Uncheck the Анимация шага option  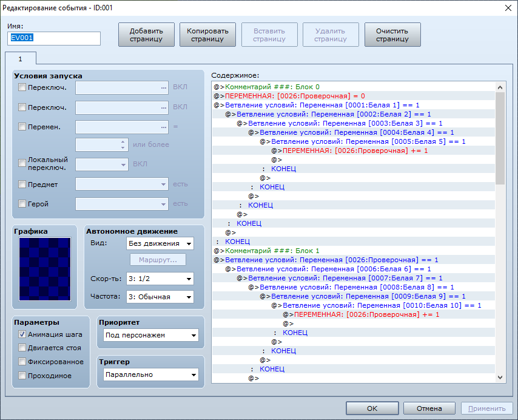coord(22,334)
